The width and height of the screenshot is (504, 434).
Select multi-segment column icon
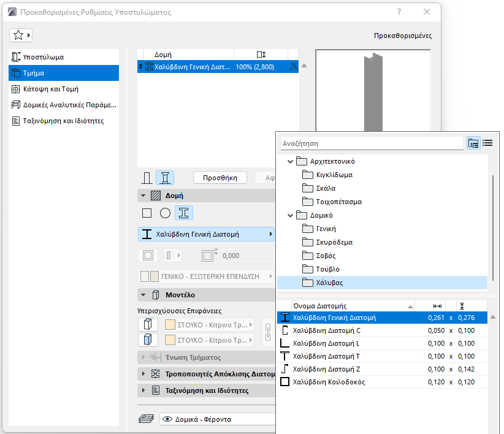coord(165,178)
